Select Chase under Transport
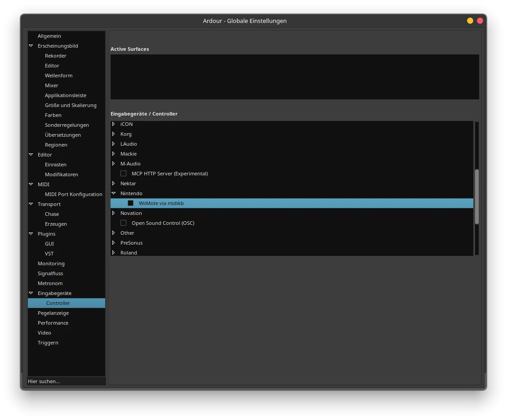Viewport: 507px width, 420px height. pyautogui.click(x=52, y=214)
